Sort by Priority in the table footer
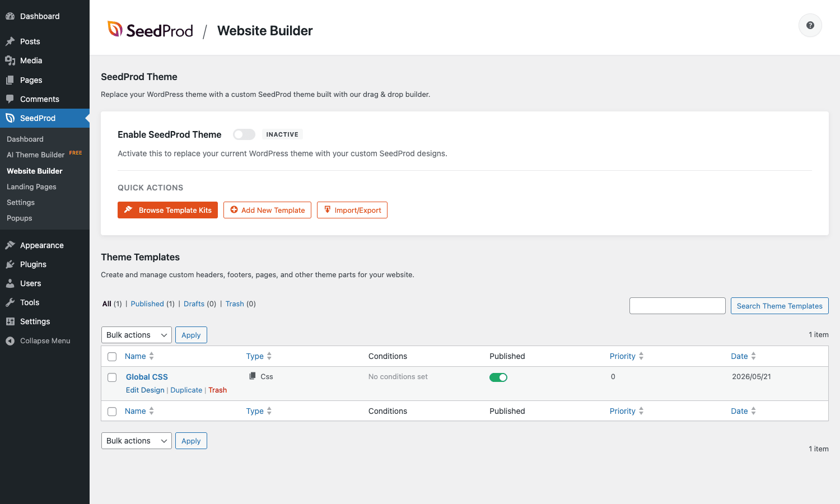This screenshot has height=504, width=840. 627,411
